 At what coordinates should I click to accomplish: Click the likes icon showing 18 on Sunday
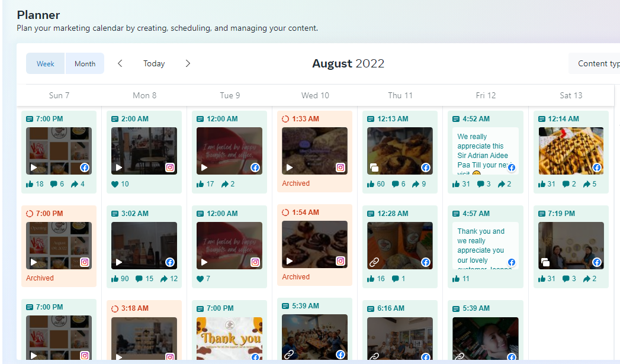(30, 184)
